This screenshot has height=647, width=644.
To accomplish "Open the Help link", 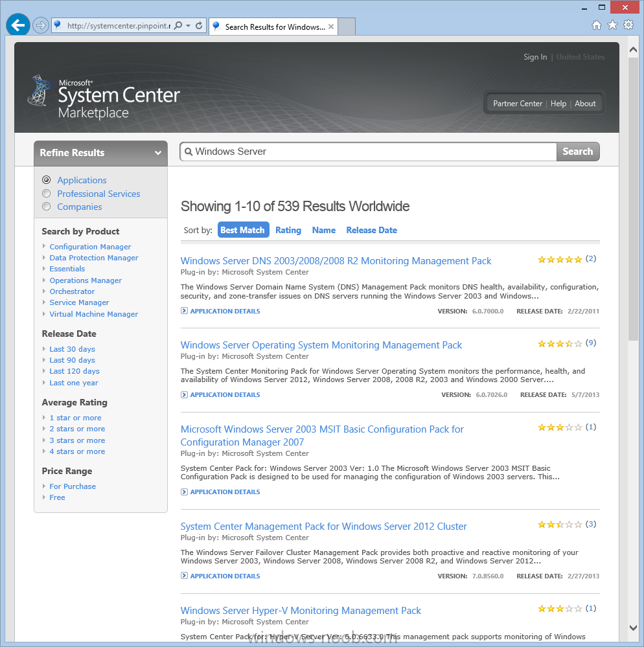I will coord(558,104).
